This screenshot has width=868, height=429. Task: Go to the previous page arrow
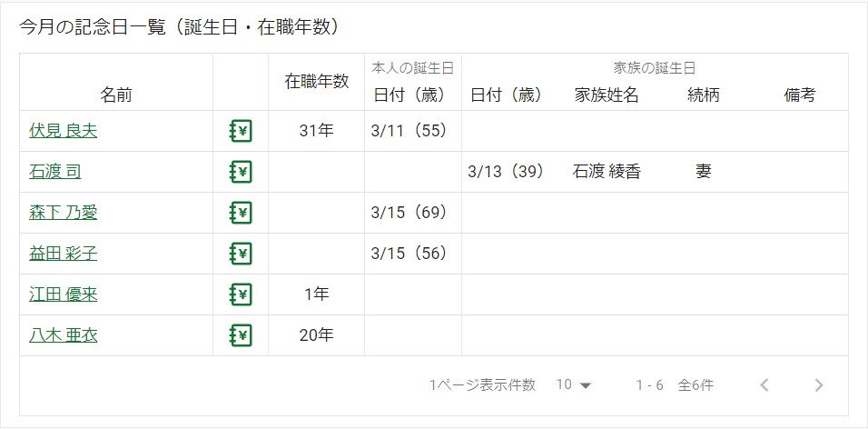coord(764,385)
